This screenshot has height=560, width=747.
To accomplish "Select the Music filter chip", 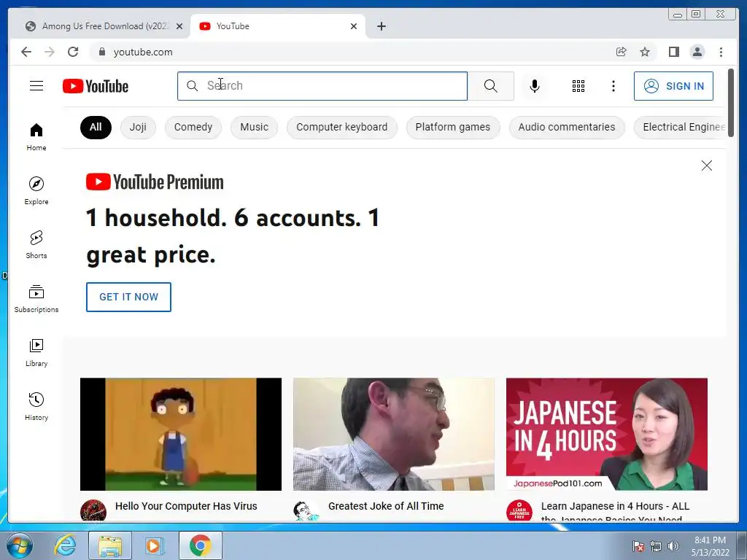I will [254, 127].
